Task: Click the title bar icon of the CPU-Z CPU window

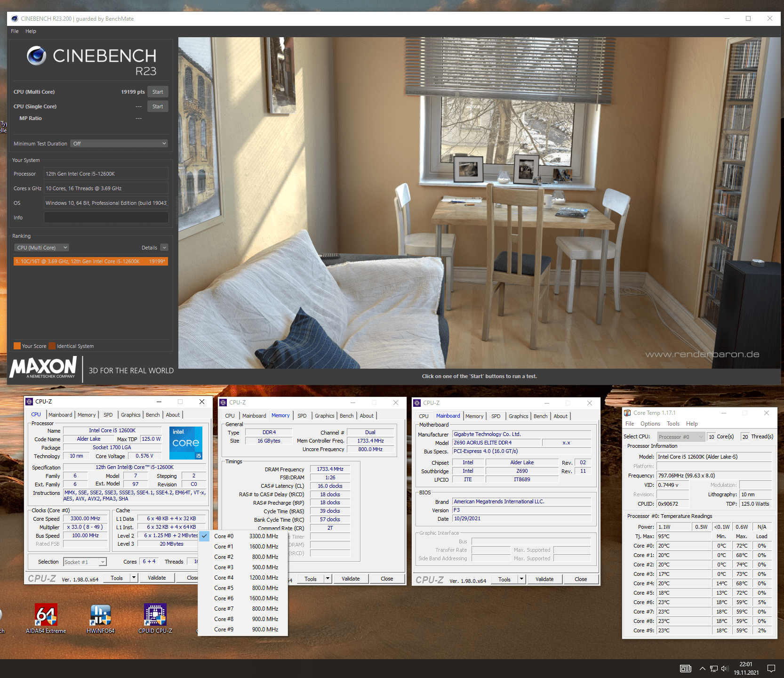Action: (29, 402)
